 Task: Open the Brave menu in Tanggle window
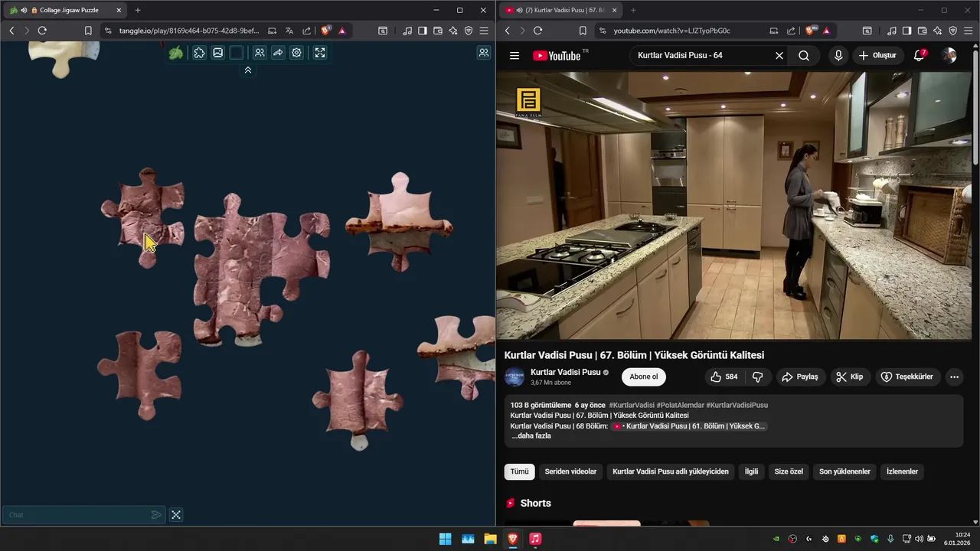[484, 31]
